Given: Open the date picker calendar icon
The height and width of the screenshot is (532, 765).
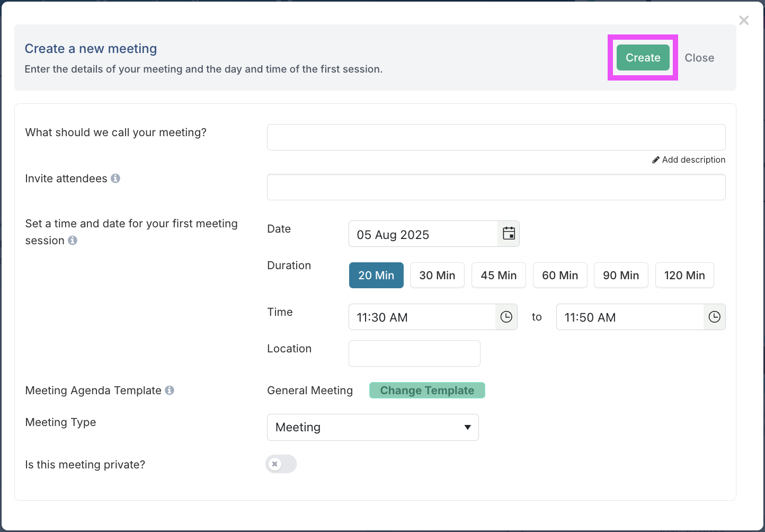Looking at the screenshot, I should [x=509, y=234].
